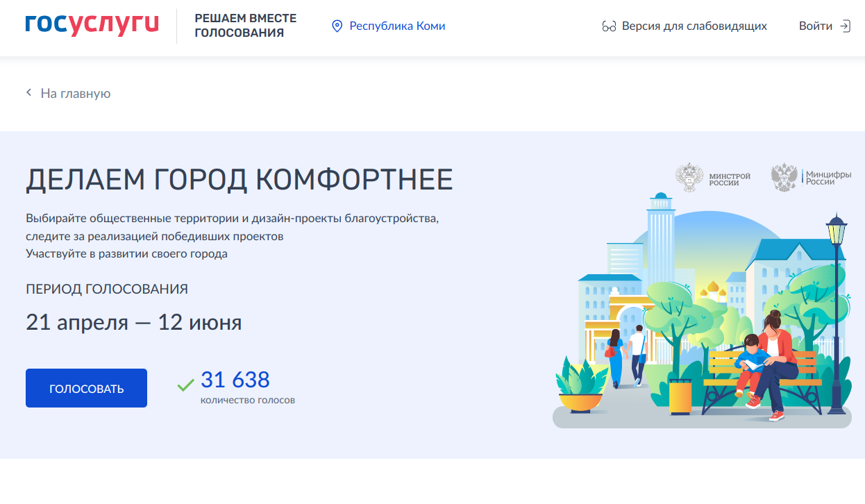Enable Версия для слабовидящих mode

694,26
